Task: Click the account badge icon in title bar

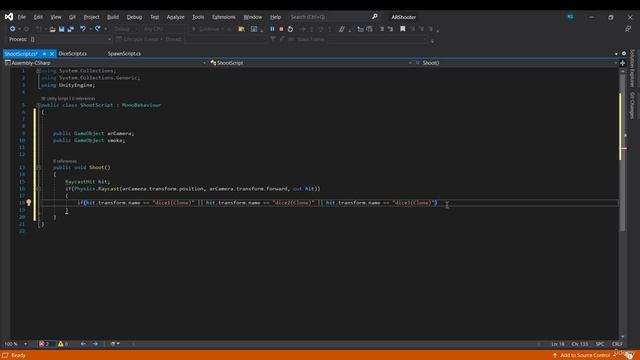Action: point(570,17)
